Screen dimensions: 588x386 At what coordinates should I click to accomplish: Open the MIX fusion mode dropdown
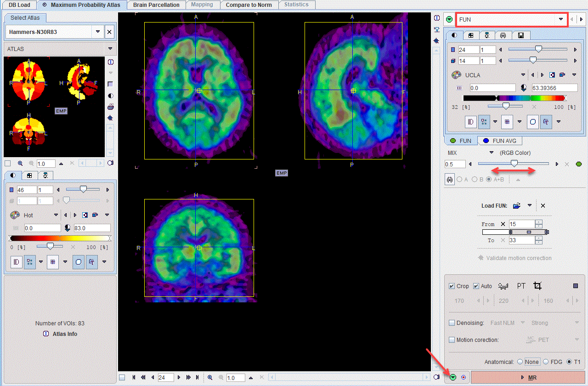(x=491, y=153)
